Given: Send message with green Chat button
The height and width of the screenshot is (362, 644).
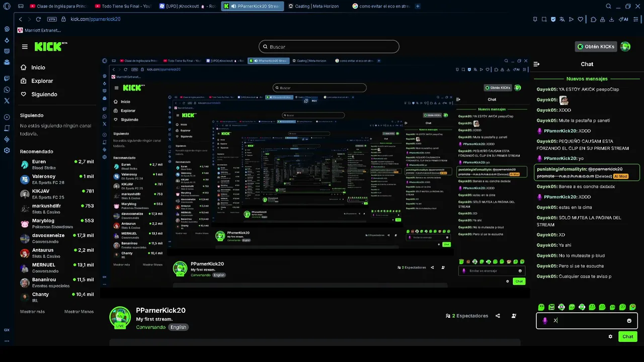Looking at the screenshot, I should tap(628, 336).
